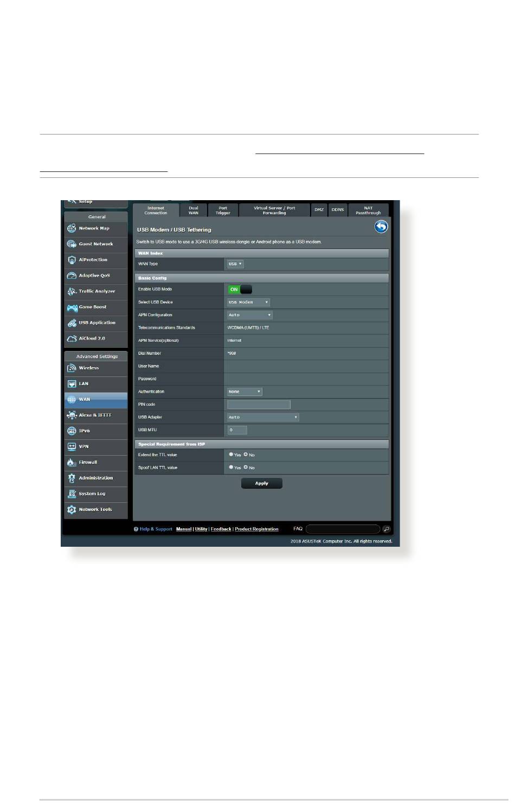The width and height of the screenshot is (515, 812).
Task: Click WCDMA (UMTS) / LTE text
Action: (x=248, y=328)
